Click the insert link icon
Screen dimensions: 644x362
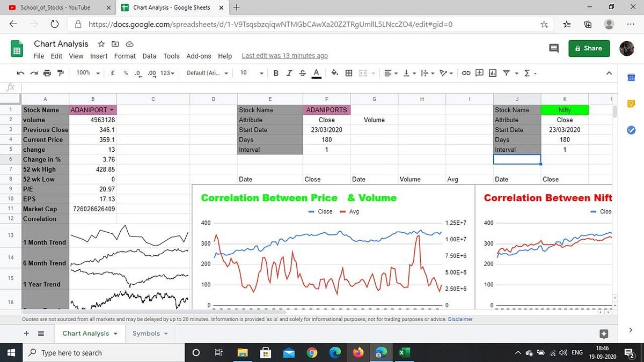(466, 73)
